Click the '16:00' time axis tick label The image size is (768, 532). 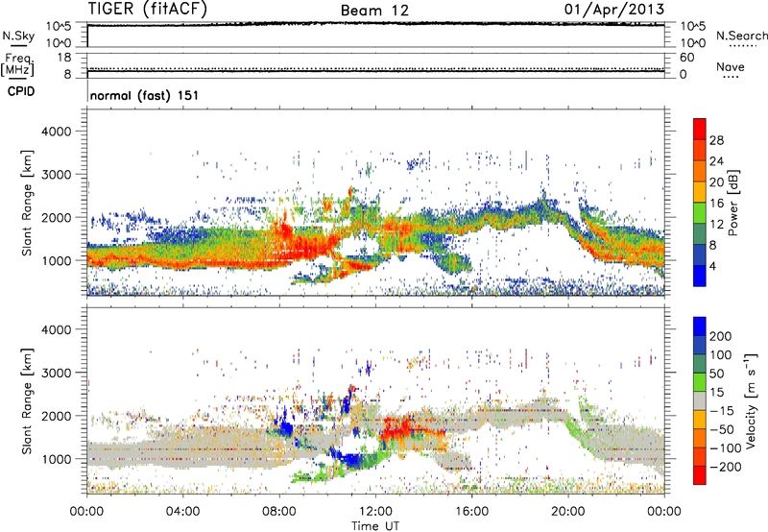[x=471, y=512]
